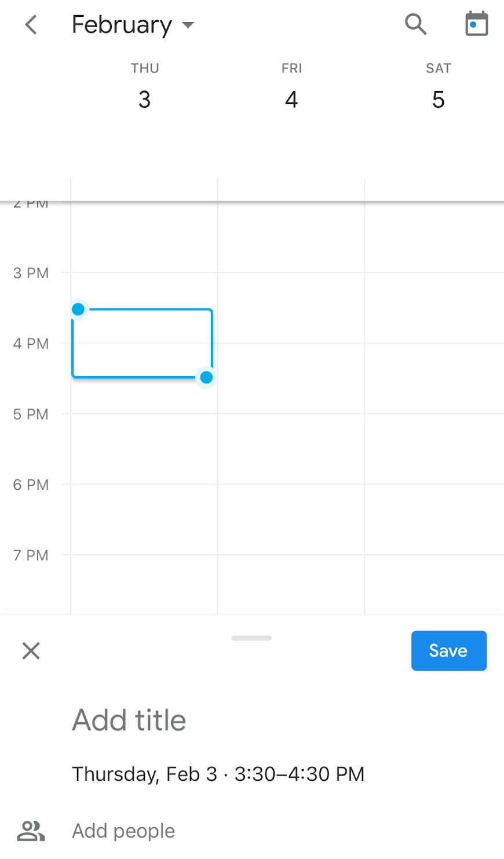
Task: Open the calendar search
Action: (x=415, y=24)
